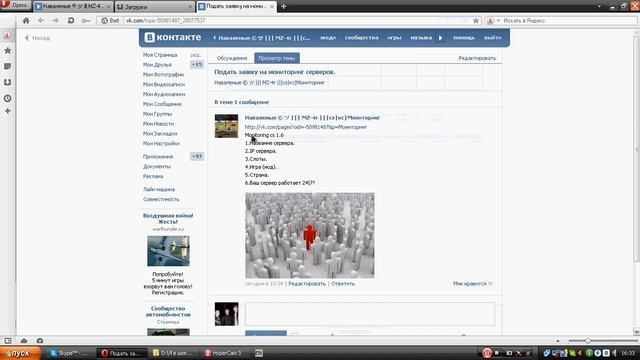Image resolution: width=640 pixels, height=360 pixels.
Task: Open Мои Сообщения in the left menu
Action: click(x=162, y=104)
